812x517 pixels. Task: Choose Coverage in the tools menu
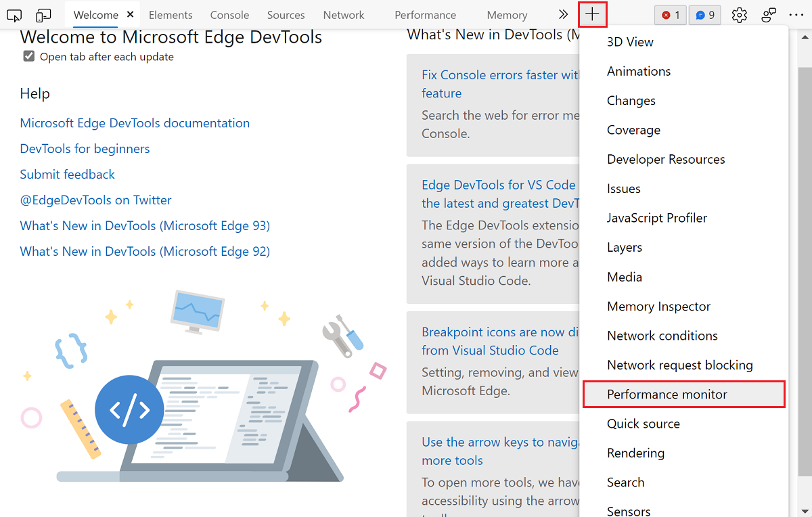684,130
